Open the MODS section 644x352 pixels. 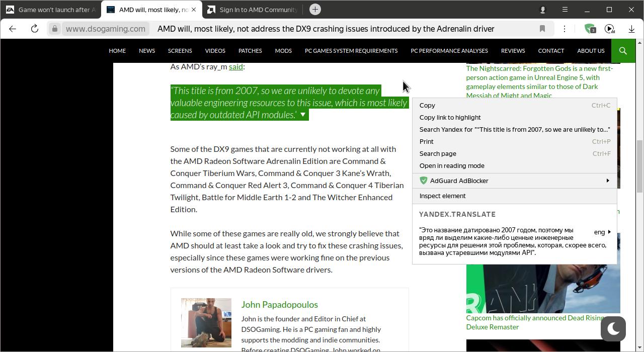tap(283, 51)
